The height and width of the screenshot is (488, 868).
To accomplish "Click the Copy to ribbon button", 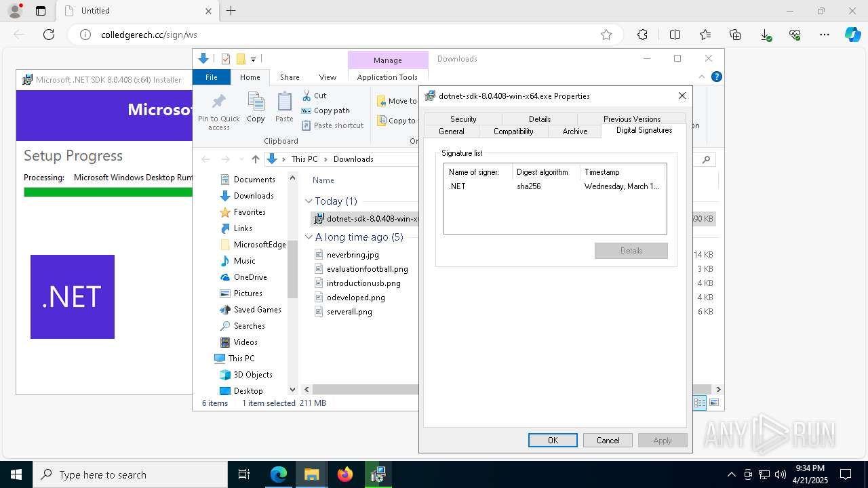I will 397,121.
